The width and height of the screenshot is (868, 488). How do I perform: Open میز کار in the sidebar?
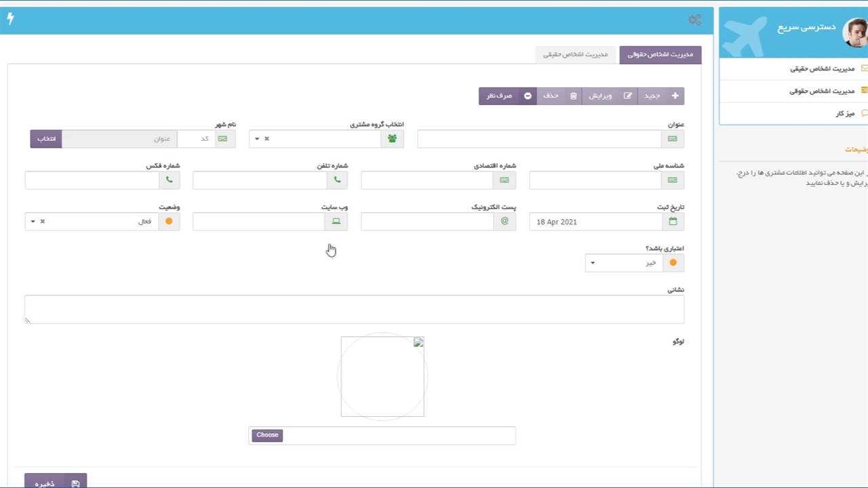(x=844, y=114)
